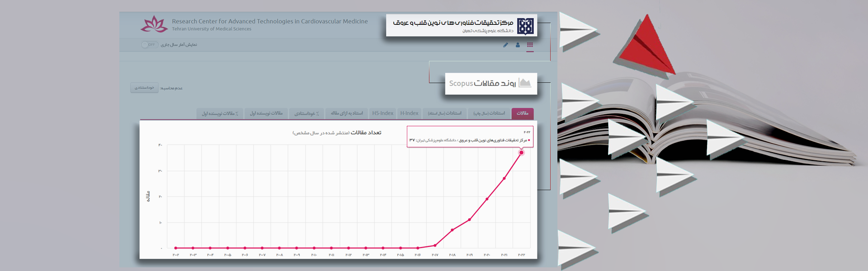
Task: Open the استنادات (سال استناد) tab
Action: 445,113
